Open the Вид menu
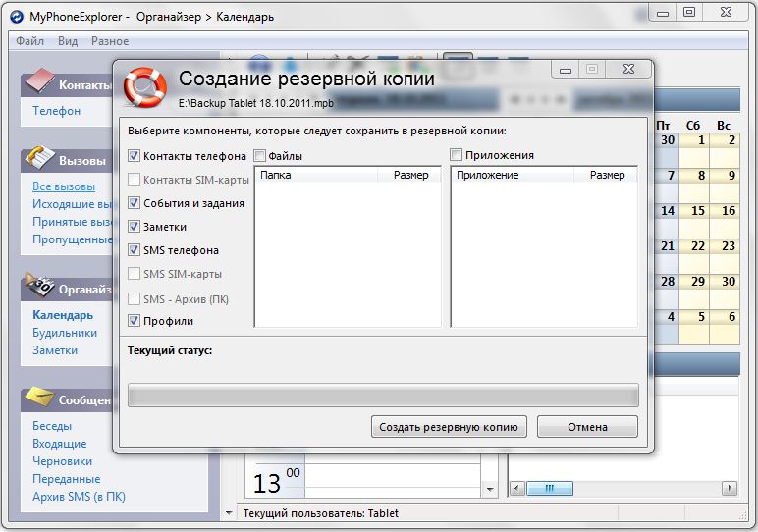The image size is (758, 532). [x=68, y=41]
